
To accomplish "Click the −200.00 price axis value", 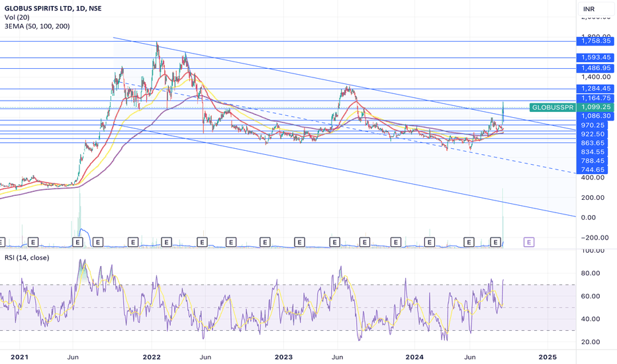I will pyautogui.click(x=594, y=238).
